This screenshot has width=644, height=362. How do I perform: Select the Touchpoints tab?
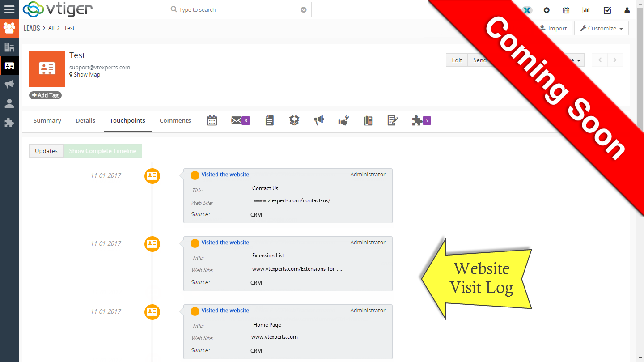tap(127, 120)
